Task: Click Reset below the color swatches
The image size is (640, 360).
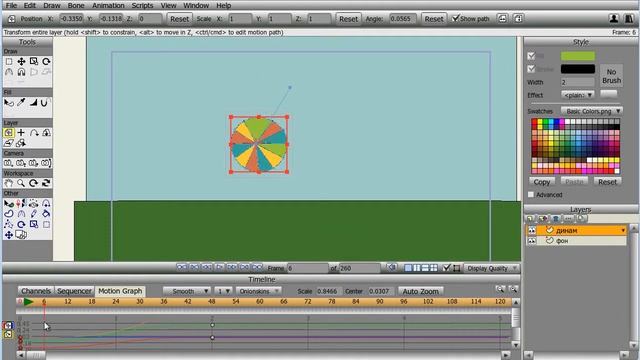Action: (x=607, y=182)
